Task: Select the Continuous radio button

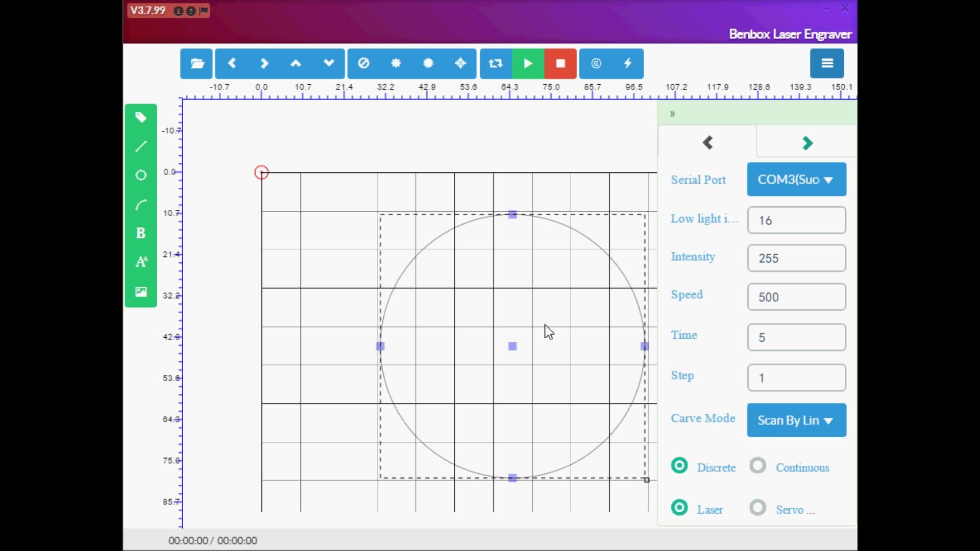Action: pyautogui.click(x=758, y=466)
